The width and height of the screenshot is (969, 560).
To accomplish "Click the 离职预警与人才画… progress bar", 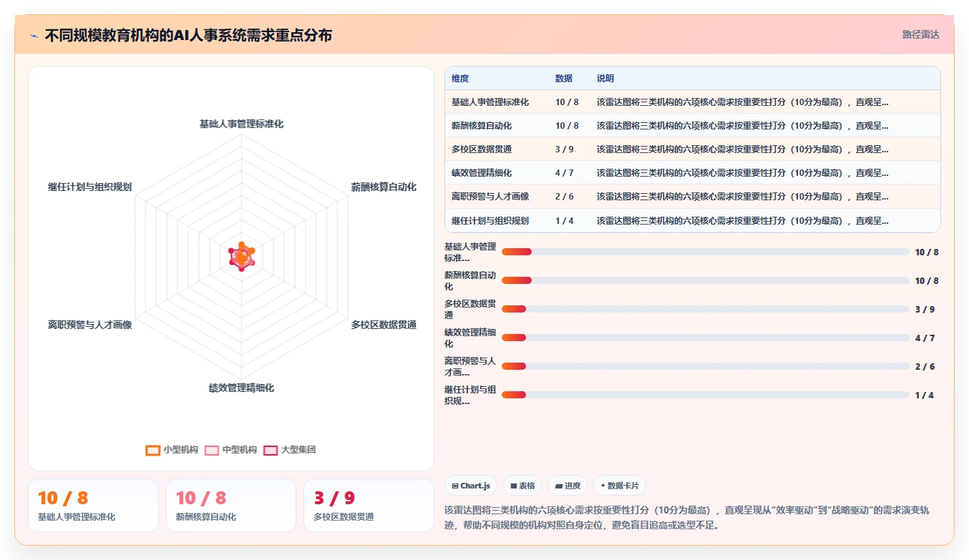I will coord(705,366).
